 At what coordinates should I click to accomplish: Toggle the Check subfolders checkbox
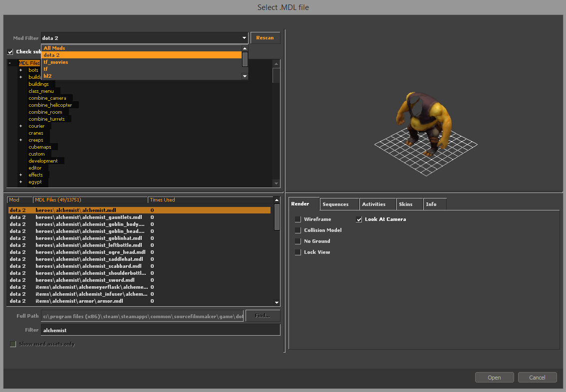point(10,51)
